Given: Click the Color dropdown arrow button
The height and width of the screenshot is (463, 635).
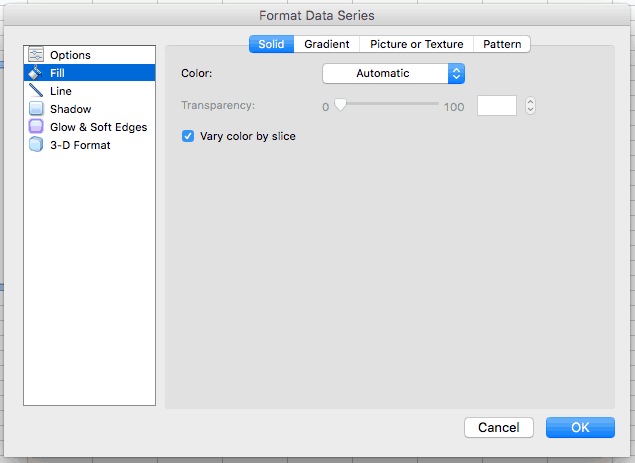Looking at the screenshot, I should pos(456,73).
